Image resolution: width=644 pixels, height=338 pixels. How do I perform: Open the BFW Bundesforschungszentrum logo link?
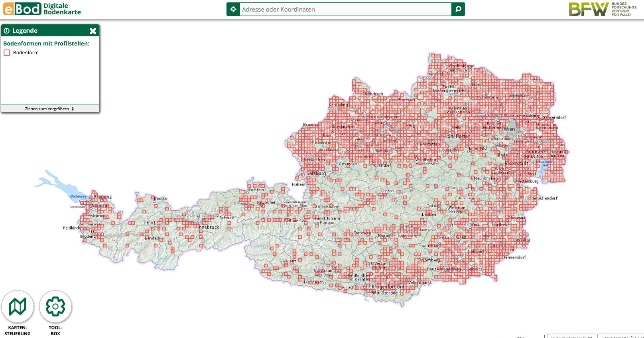[603, 9]
